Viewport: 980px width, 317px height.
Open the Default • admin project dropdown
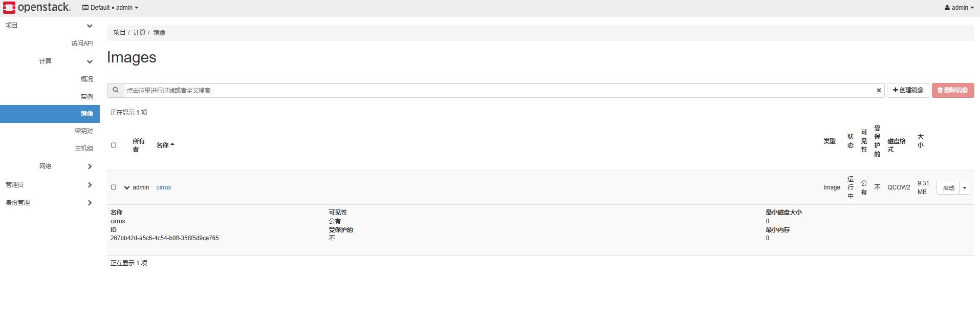[111, 8]
